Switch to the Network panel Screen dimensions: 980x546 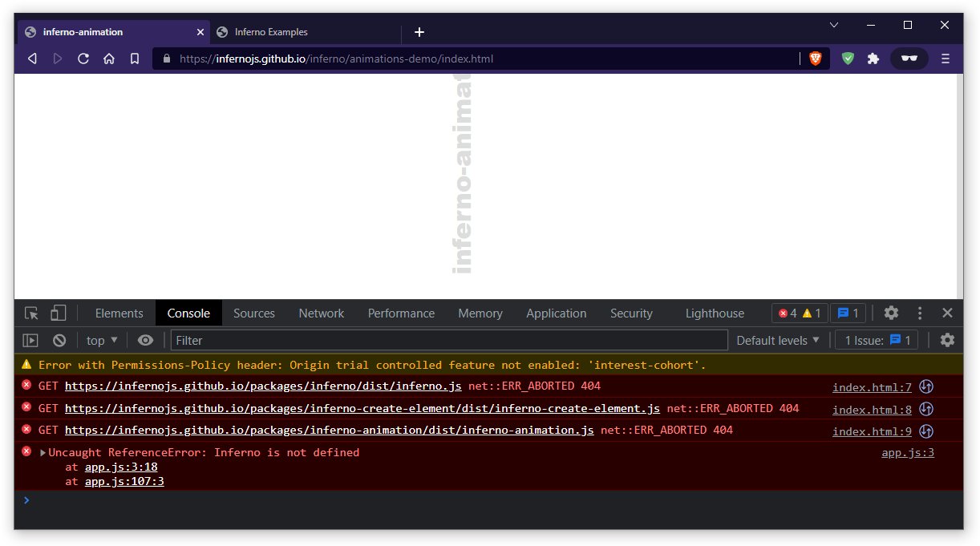coord(322,313)
